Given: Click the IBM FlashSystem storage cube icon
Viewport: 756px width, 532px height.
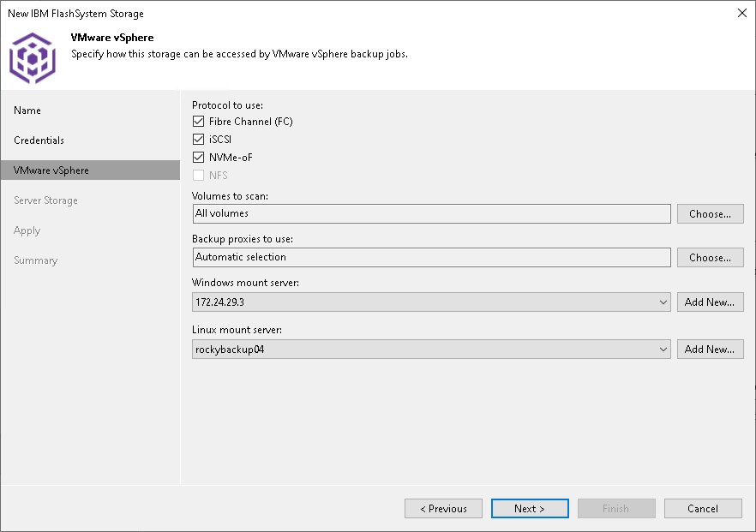Looking at the screenshot, I should 33,58.
